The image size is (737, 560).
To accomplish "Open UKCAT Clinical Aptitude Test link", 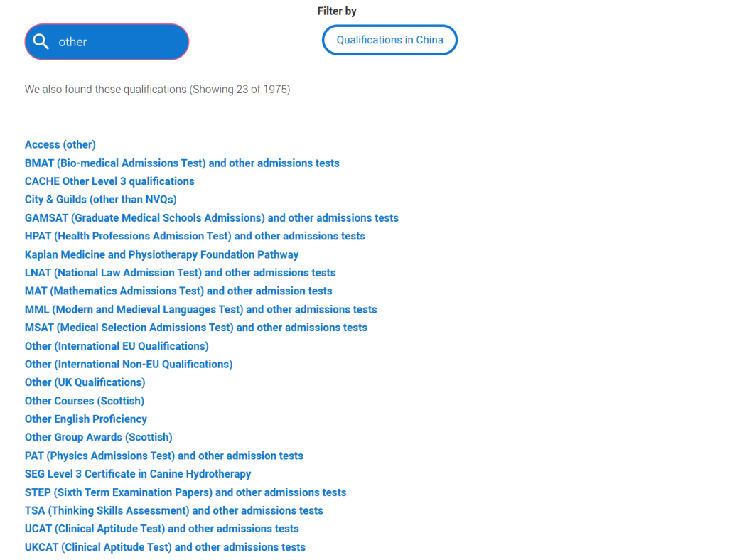I will click(165, 547).
